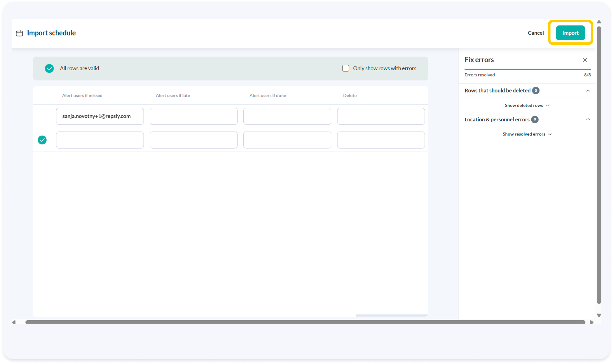Viewport: 613px width, 364px height.
Task: Click the table's inner horizontal scrollbar thumb
Action: tap(392, 316)
